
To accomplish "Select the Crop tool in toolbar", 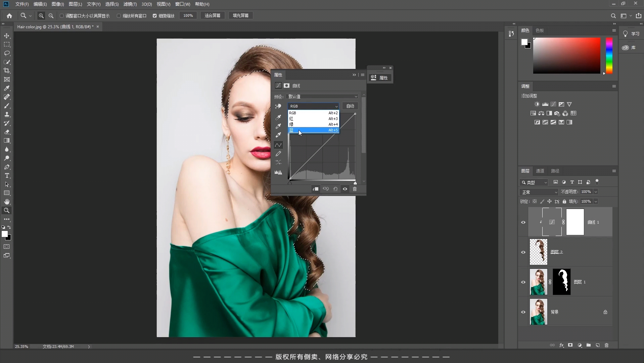I will [x=7, y=71].
